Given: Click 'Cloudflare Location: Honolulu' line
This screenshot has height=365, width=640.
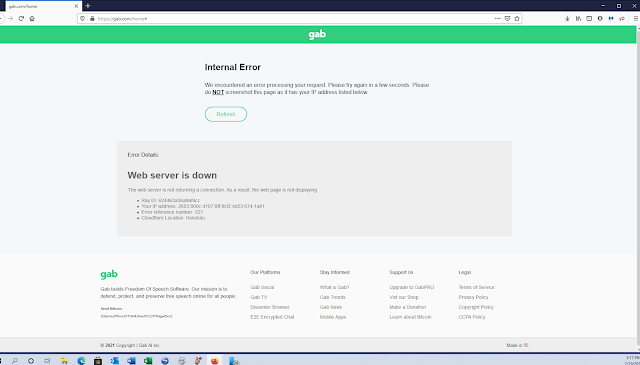Looking at the screenshot, I should 173,218.
